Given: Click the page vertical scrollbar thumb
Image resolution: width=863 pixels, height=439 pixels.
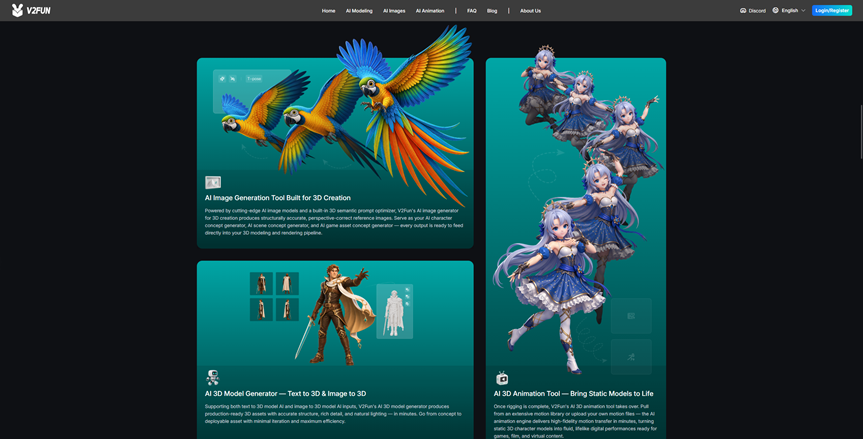Looking at the screenshot, I should [x=861, y=132].
